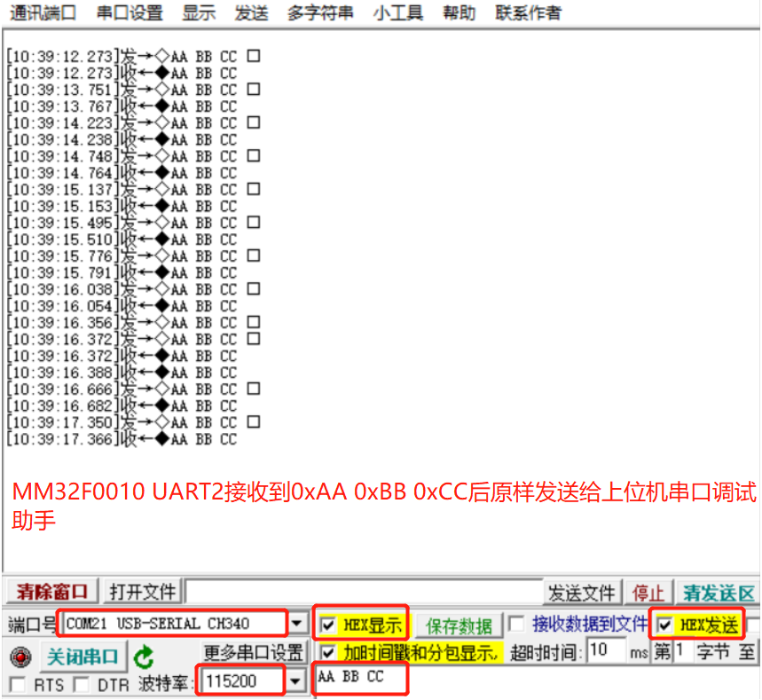Expand the 波特率 baud rate dropdown arrow
This screenshot has width=762, height=700.
click(x=295, y=681)
